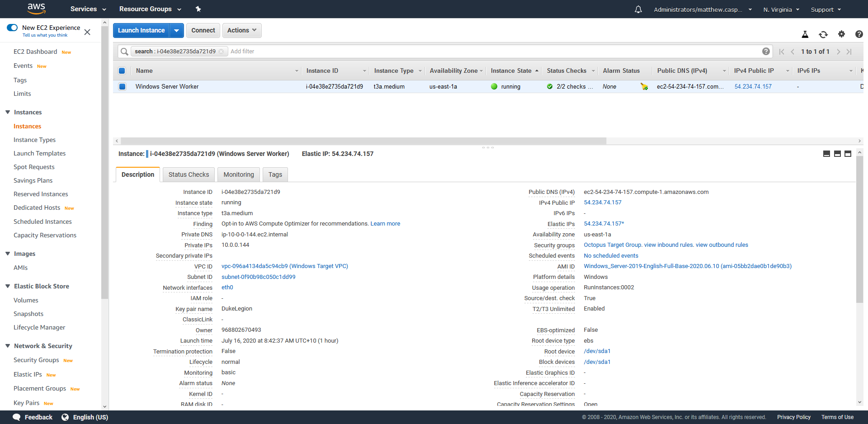Image resolution: width=868 pixels, height=424 pixels.
Task: Maximize the details pane layout icon
Action: pyautogui.click(x=848, y=154)
